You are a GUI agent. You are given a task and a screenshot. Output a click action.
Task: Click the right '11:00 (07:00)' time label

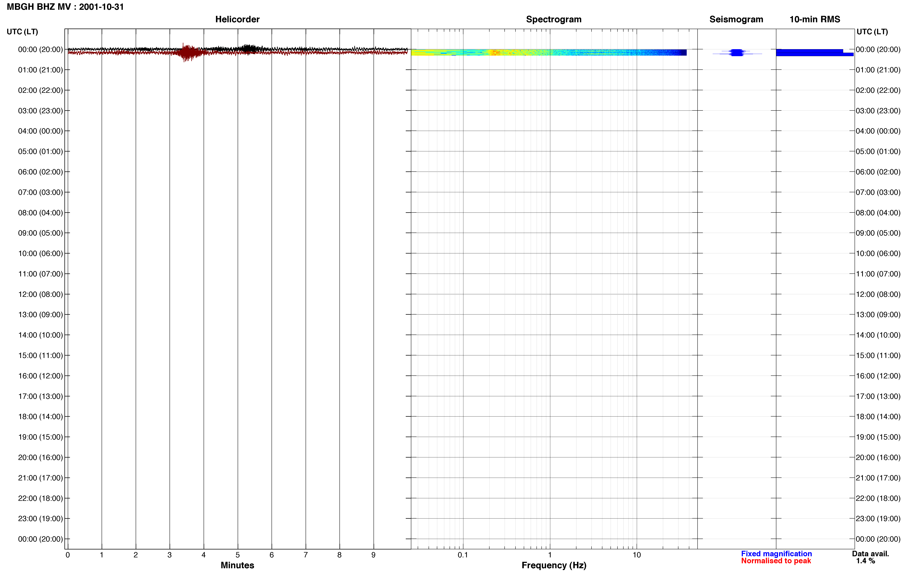point(878,274)
